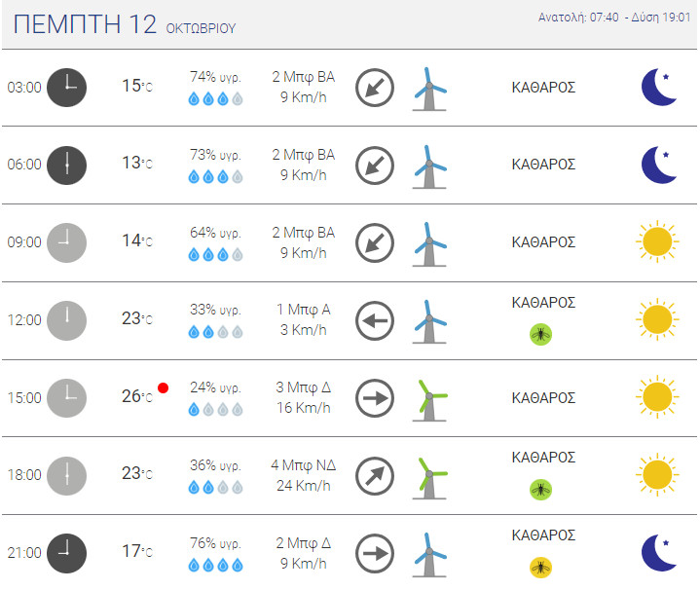Click the sunrise and sunset times text
This screenshot has height=590, width=700.
click(614, 18)
